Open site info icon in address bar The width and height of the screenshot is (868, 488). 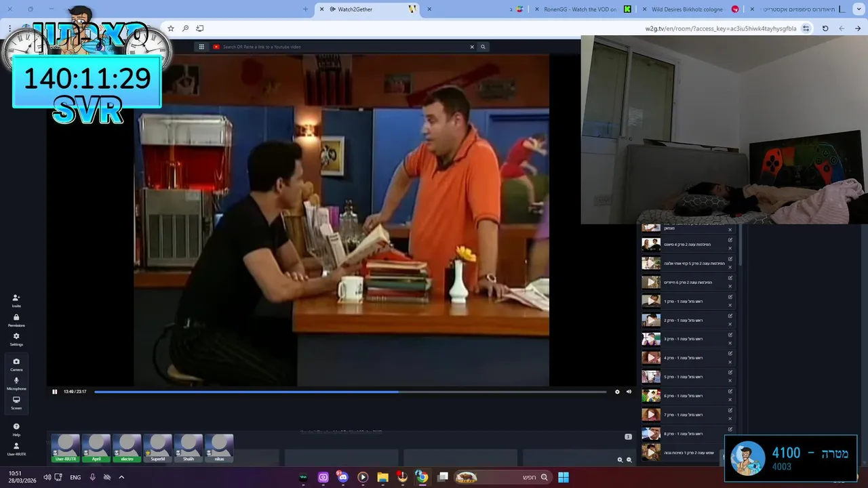pos(806,28)
